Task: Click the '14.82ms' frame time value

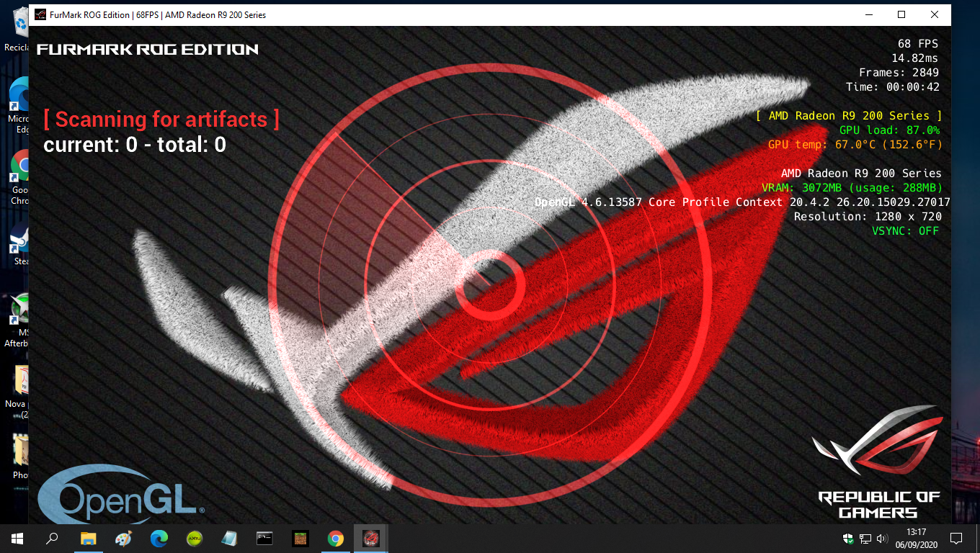Action: [x=915, y=58]
